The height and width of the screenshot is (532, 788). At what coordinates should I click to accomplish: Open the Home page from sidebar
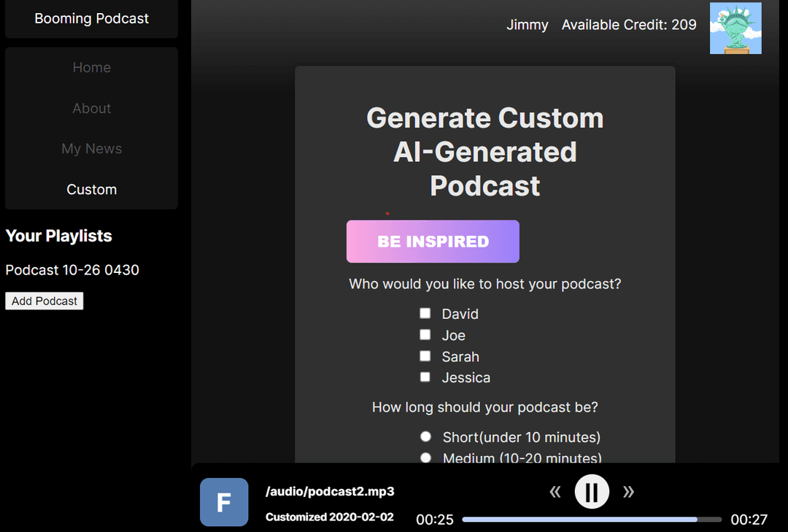pyautogui.click(x=92, y=68)
